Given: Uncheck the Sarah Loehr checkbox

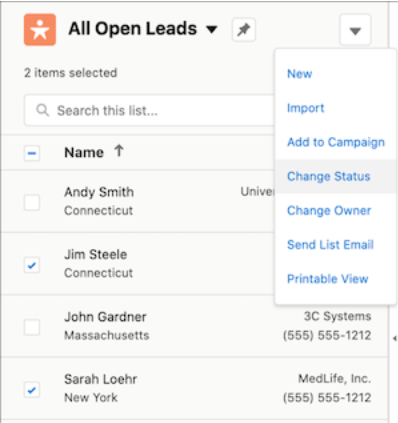Looking at the screenshot, I should coord(32,389).
